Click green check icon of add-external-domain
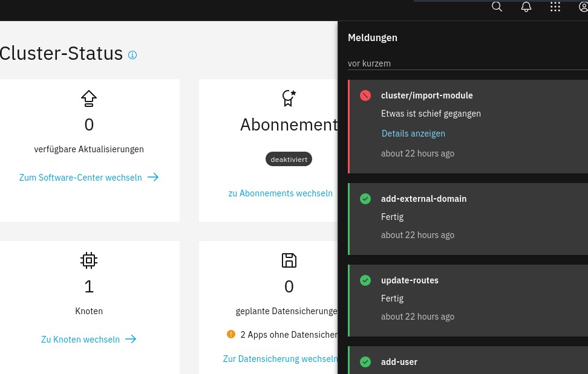This screenshot has width=588, height=374. pyautogui.click(x=365, y=199)
